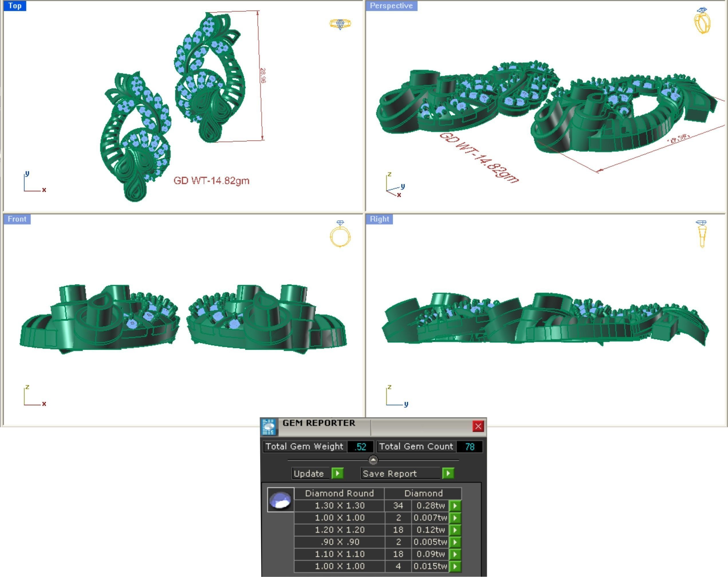Collapse panel using round up-arrow button
The width and height of the screenshot is (728, 577).
pos(373,460)
